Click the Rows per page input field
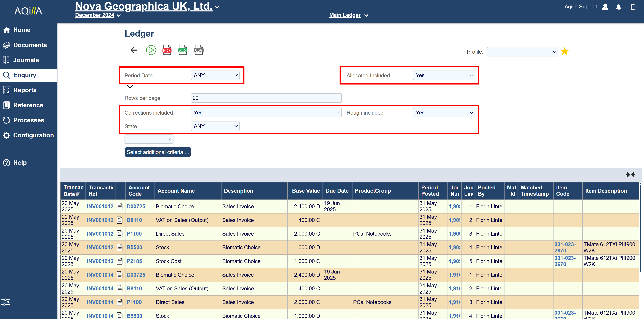The height and width of the screenshot is (319, 644). 266,98
